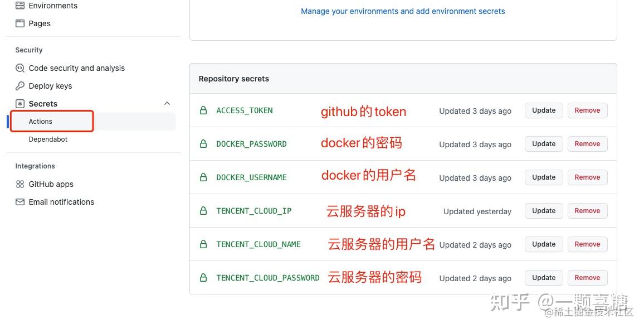Image resolution: width=644 pixels, height=328 pixels.
Task: Collapse the Secrets section chevron
Action: [167, 103]
